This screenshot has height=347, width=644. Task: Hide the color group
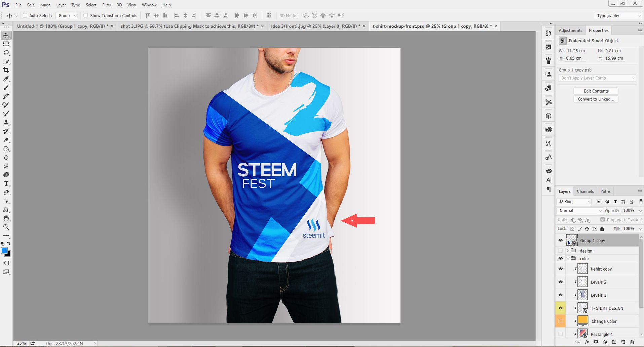[x=560, y=259]
